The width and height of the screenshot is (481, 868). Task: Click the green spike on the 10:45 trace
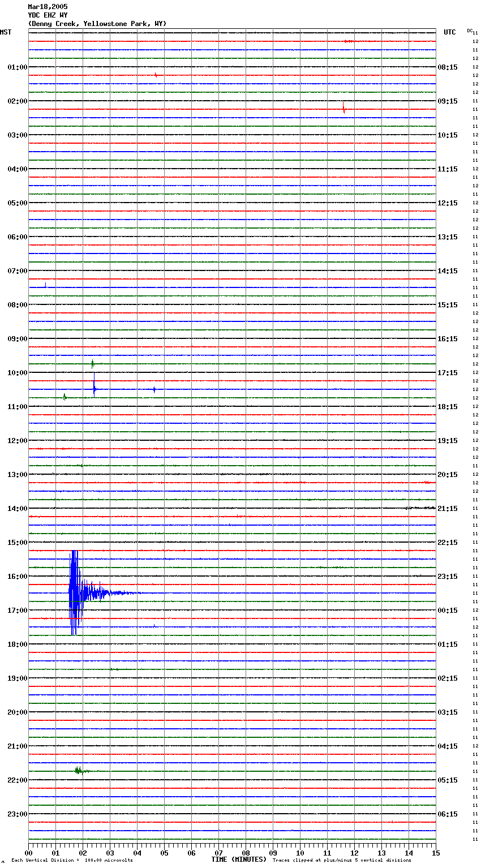pyautogui.click(x=65, y=397)
